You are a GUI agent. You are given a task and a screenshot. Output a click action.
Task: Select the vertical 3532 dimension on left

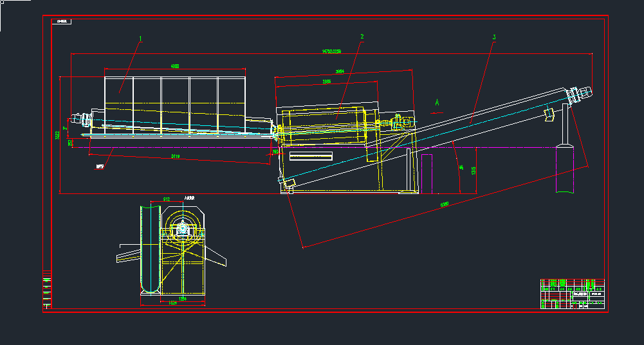pos(57,135)
